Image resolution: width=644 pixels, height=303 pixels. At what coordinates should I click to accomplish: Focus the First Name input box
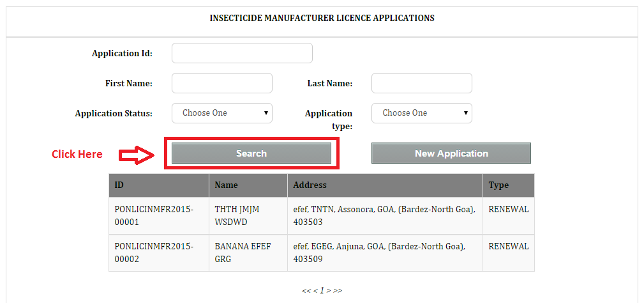(221, 83)
